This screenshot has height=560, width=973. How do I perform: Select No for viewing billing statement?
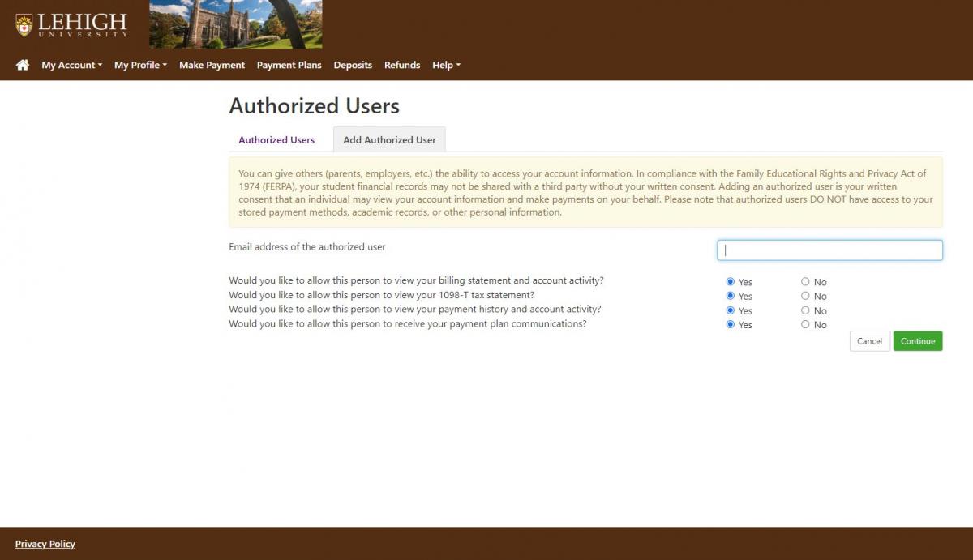805,282
